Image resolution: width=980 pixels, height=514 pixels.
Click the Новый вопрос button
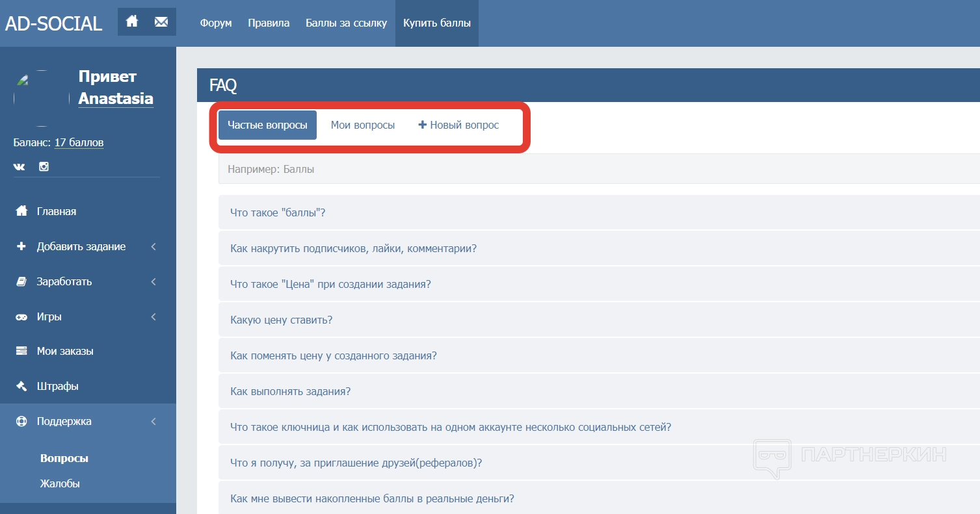(x=458, y=125)
